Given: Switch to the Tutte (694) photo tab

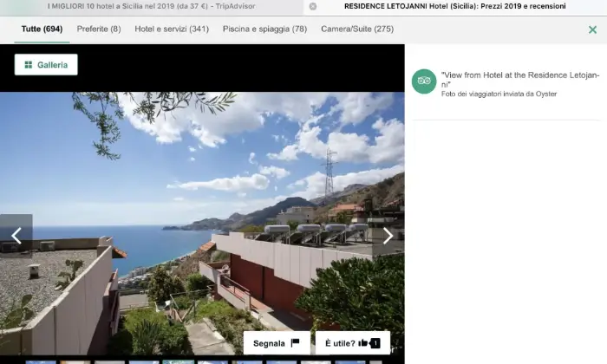Looking at the screenshot, I should coord(42,29).
